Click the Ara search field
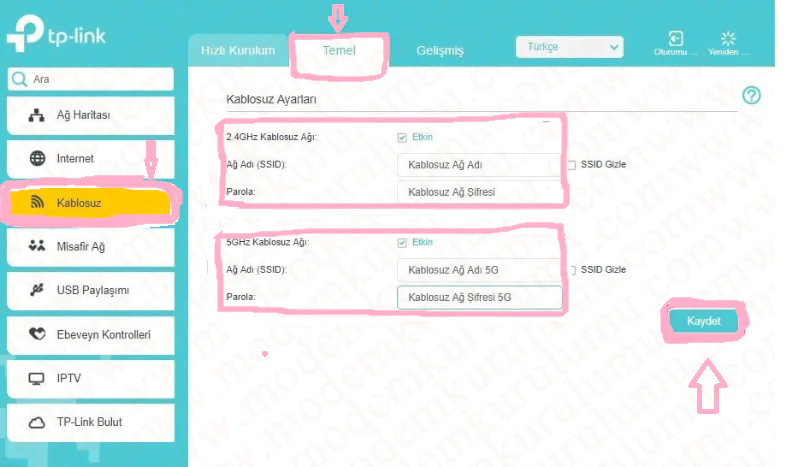The image size is (797, 467). click(x=90, y=79)
